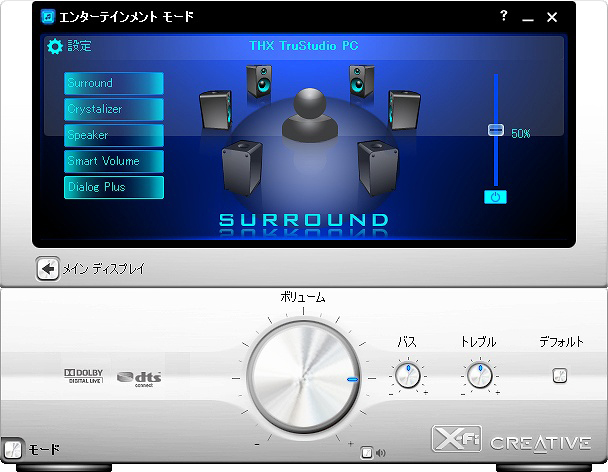This screenshot has width=608, height=472.
Task: Click the back arrow for メイン ディスプレイ
Action: pos(48,268)
